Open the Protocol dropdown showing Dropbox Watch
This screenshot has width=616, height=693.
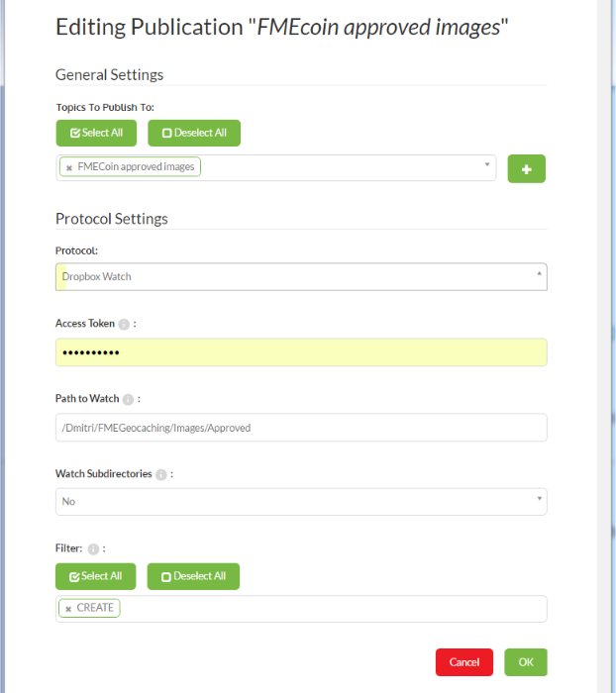coord(300,277)
